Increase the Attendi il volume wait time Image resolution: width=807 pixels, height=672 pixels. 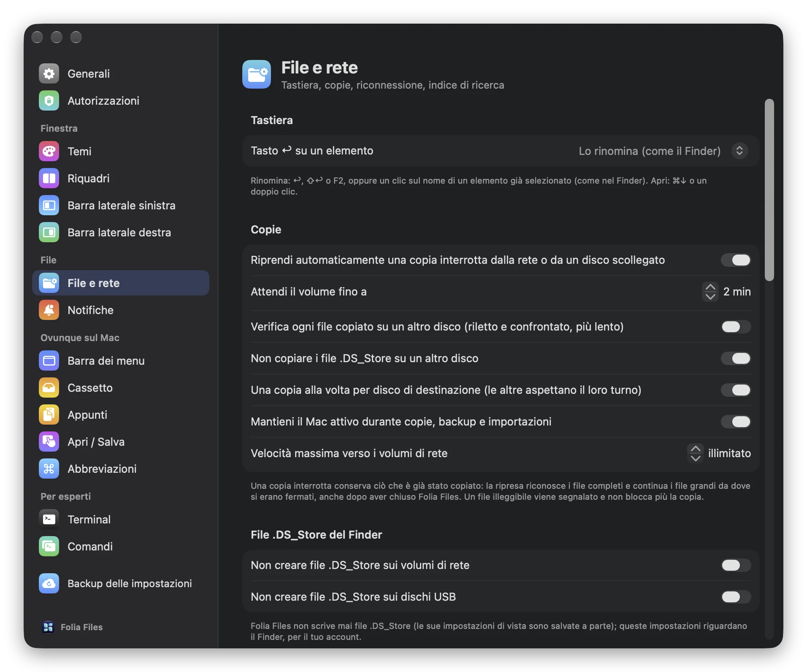click(x=710, y=287)
